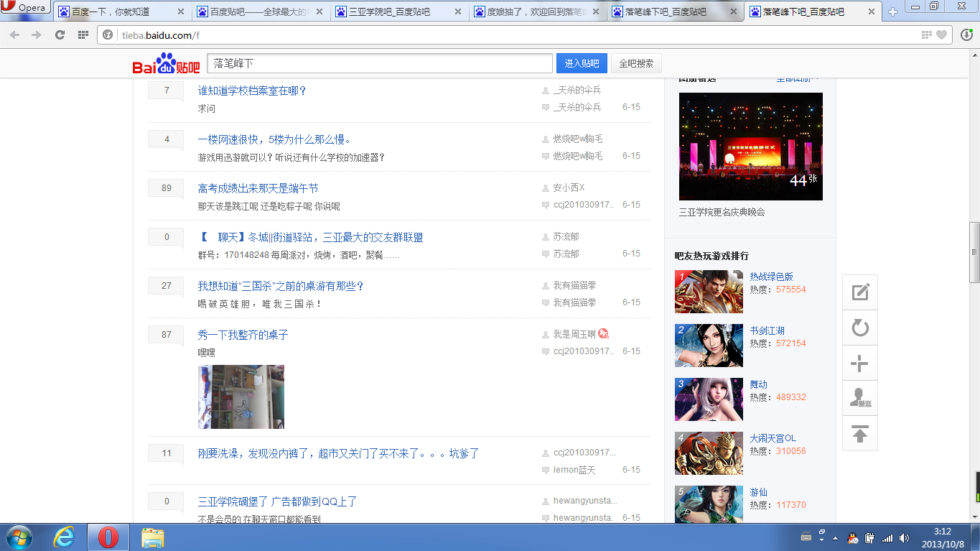
Task: Open the thread 三亚学院碉堡了 广告都做到QQ上了
Action: point(277,501)
